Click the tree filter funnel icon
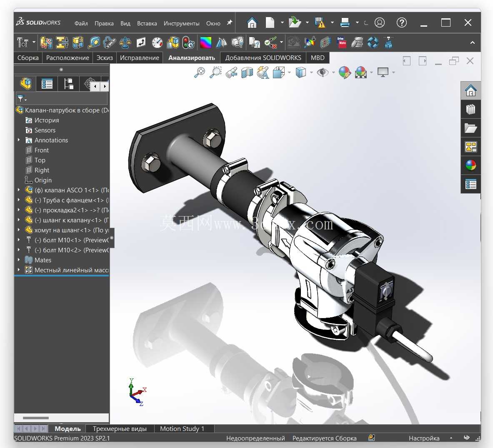The height and width of the screenshot is (448, 493). 20,99
